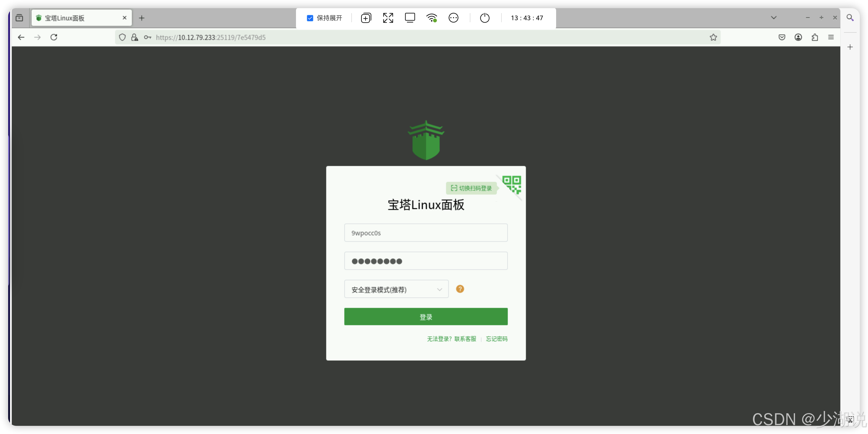Open the list all tabs chevron

tap(774, 17)
